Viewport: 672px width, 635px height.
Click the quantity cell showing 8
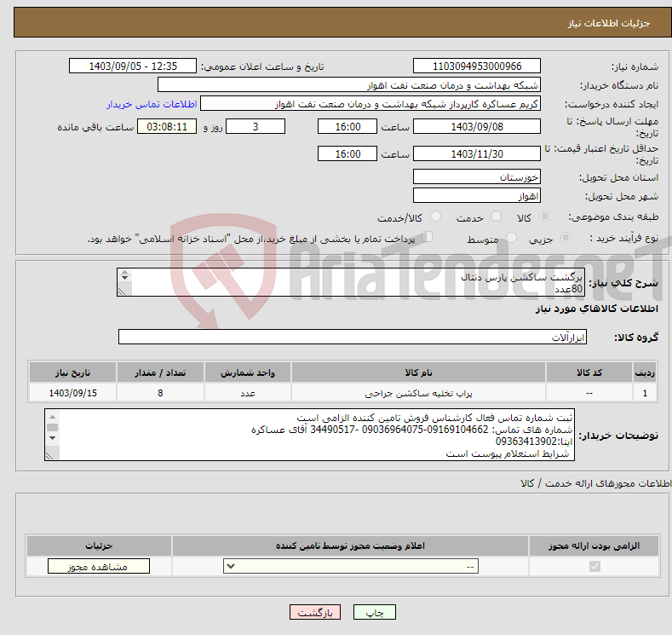[160, 393]
